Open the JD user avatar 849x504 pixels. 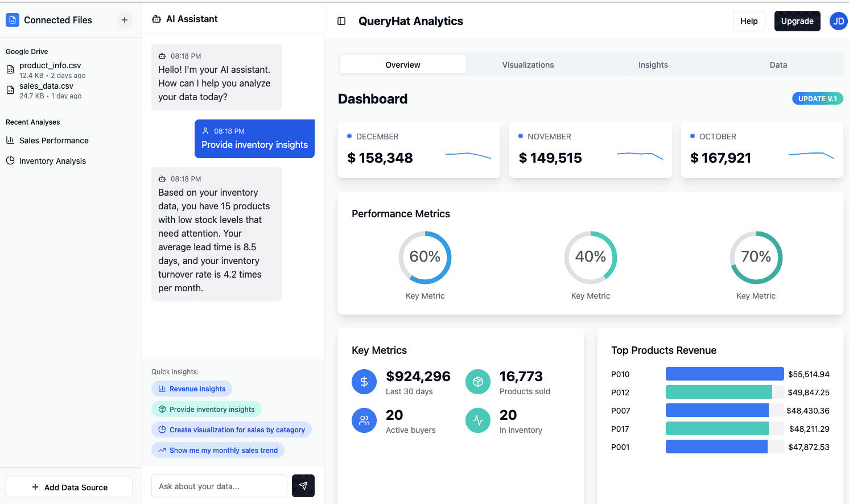[x=838, y=21]
